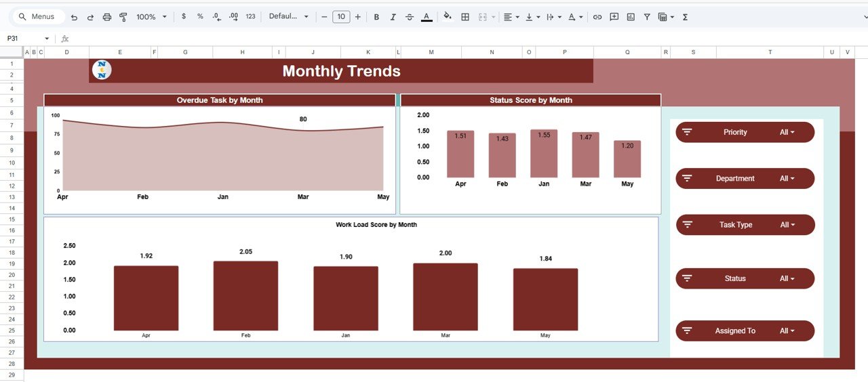The height and width of the screenshot is (382, 868).
Task: Click format as currency button
Action: (x=184, y=17)
